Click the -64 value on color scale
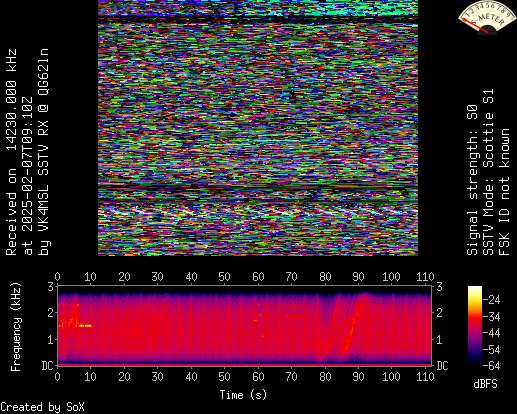Screen dimensions: 517x414 (492, 366)
